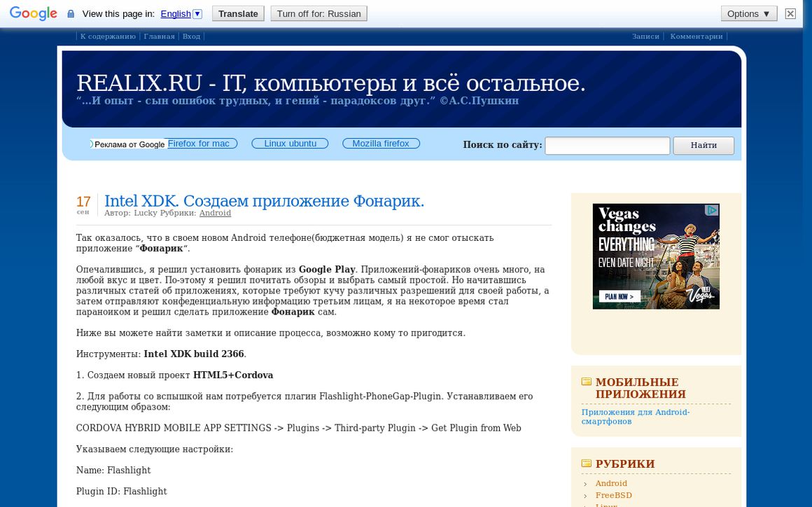Click the AdChoices icon on the Vegas ad
This screenshot has width=812, height=507.
point(711,210)
